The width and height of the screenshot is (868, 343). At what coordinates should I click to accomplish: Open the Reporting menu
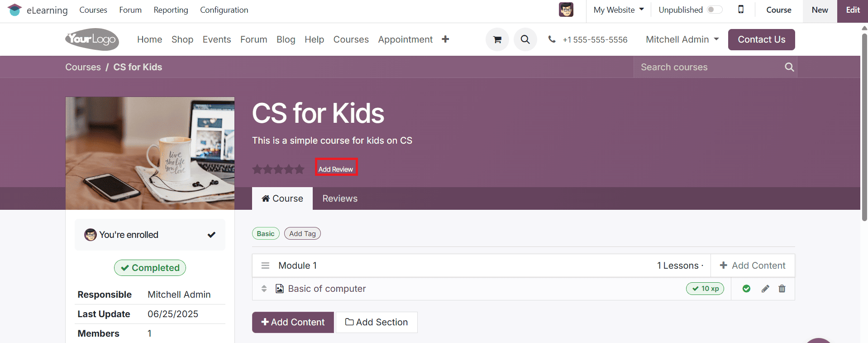[x=171, y=10]
